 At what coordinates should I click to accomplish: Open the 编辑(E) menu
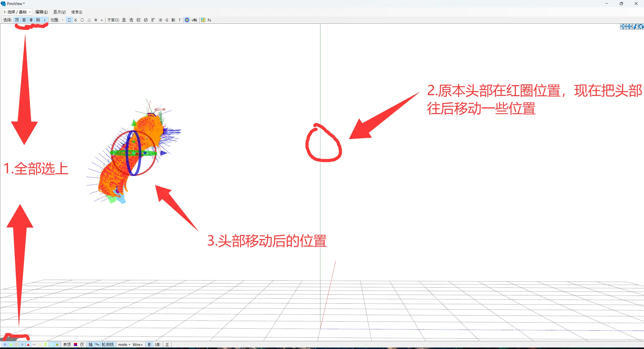(x=42, y=12)
